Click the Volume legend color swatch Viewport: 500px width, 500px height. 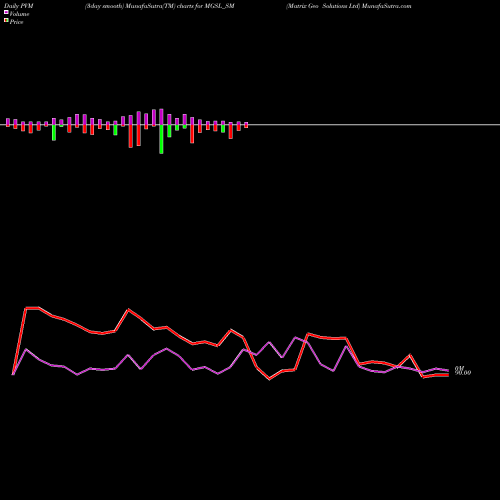click(6, 13)
